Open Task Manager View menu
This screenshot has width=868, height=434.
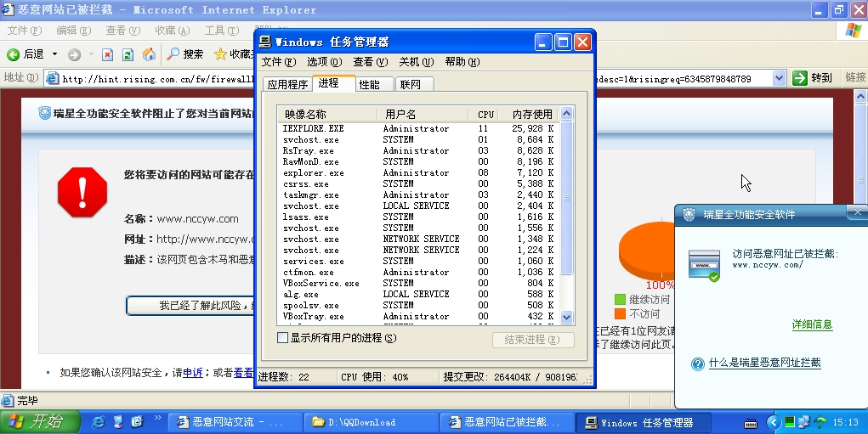coord(371,62)
